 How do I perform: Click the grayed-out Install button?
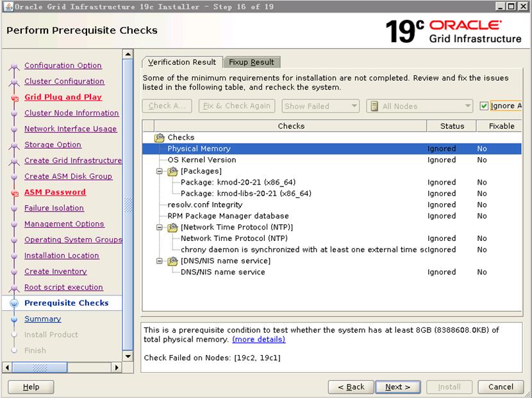coord(449,387)
